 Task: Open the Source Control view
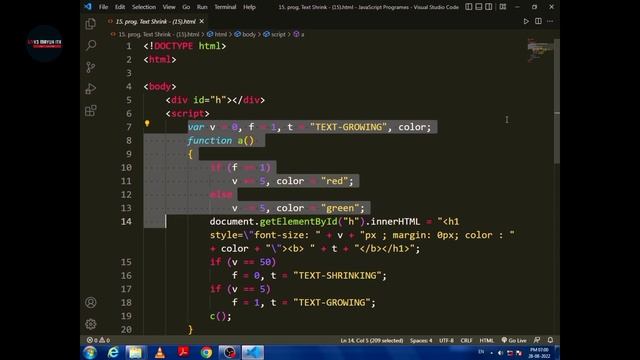(x=91, y=67)
